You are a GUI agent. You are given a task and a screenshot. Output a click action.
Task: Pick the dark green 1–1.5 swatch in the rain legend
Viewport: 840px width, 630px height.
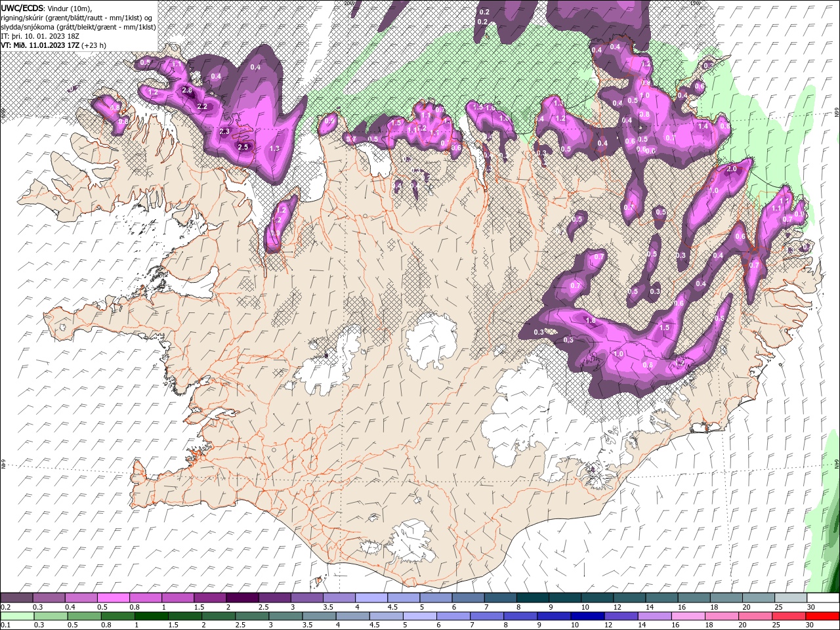(152, 616)
